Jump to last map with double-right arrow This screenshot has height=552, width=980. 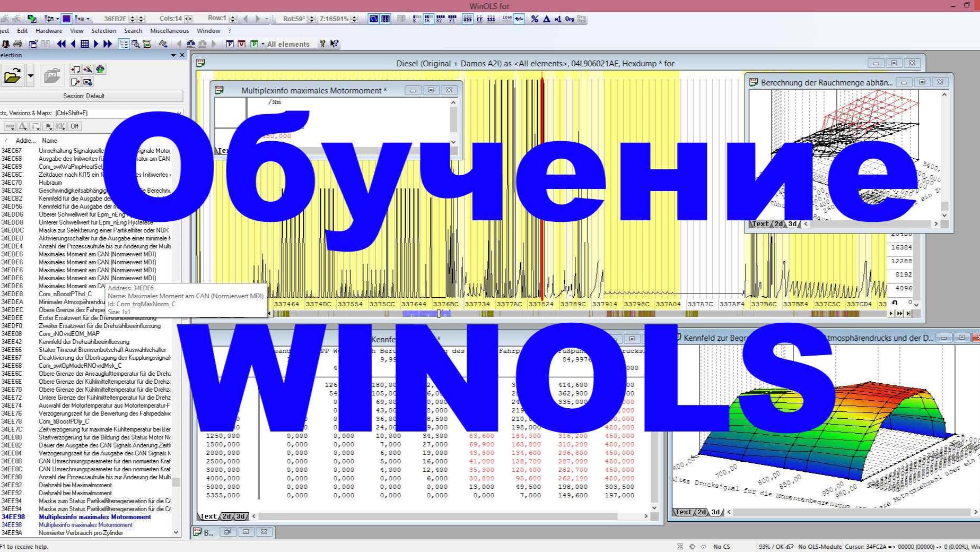pyautogui.click(x=108, y=44)
